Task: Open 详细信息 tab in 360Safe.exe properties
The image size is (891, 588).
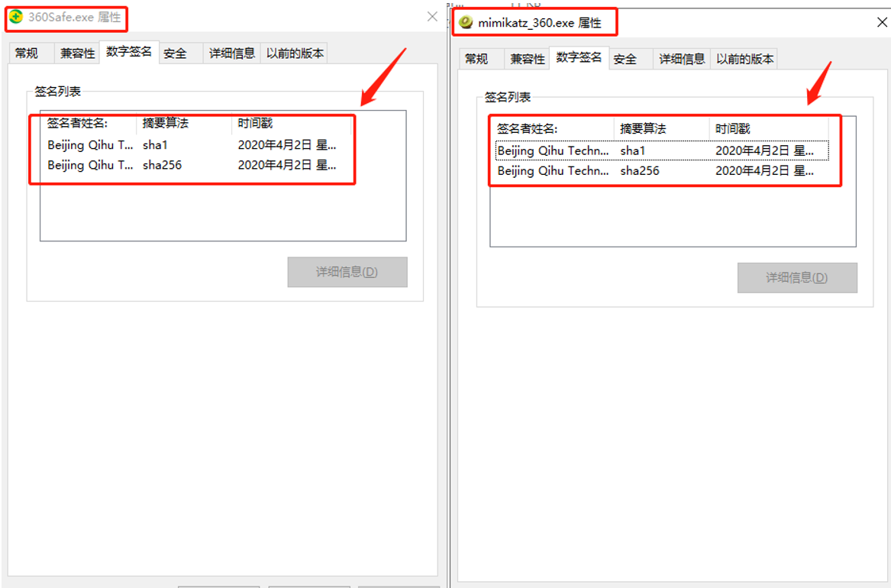Action: pos(232,53)
